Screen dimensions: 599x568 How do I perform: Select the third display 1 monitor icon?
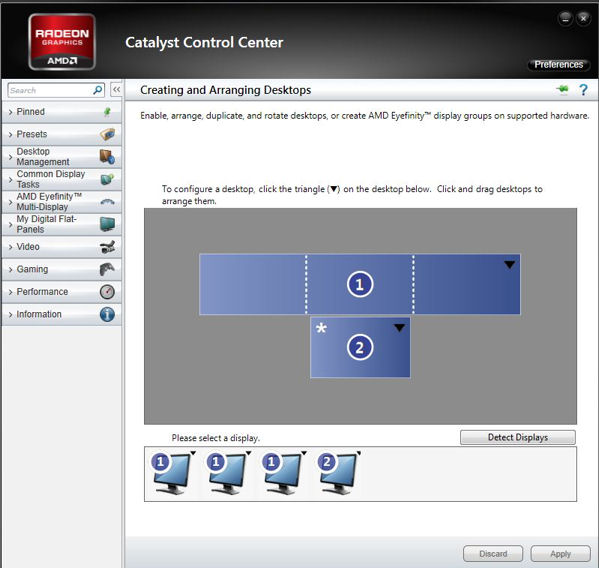tap(282, 474)
